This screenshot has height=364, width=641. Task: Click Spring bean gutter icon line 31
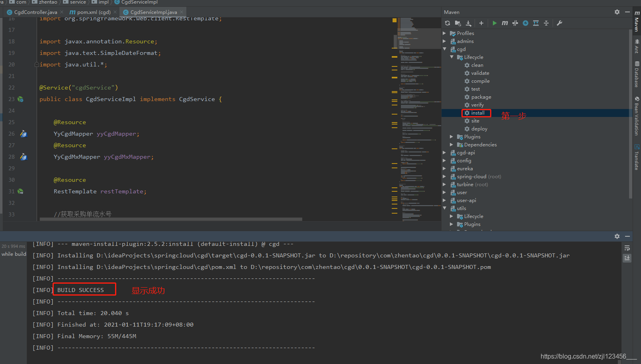tap(20, 191)
